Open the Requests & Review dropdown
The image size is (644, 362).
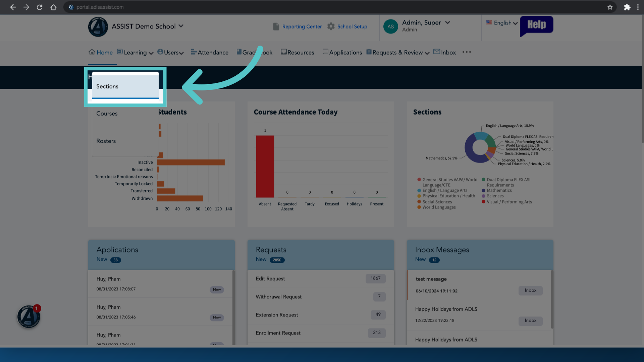click(398, 52)
